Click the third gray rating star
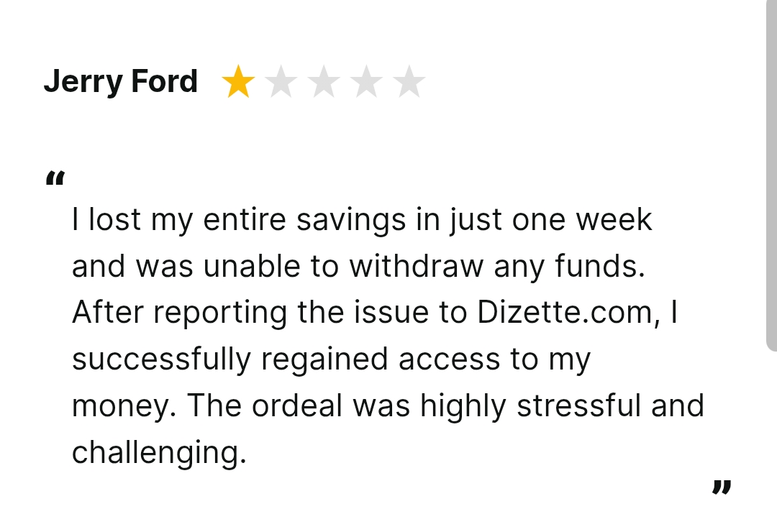The height and width of the screenshot is (532, 777). 324,81
